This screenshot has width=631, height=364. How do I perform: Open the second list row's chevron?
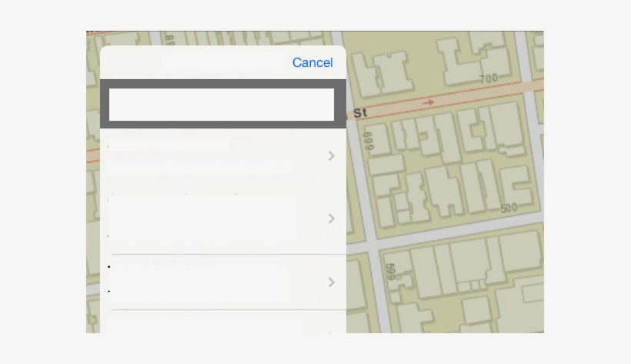(x=332, y=219)
